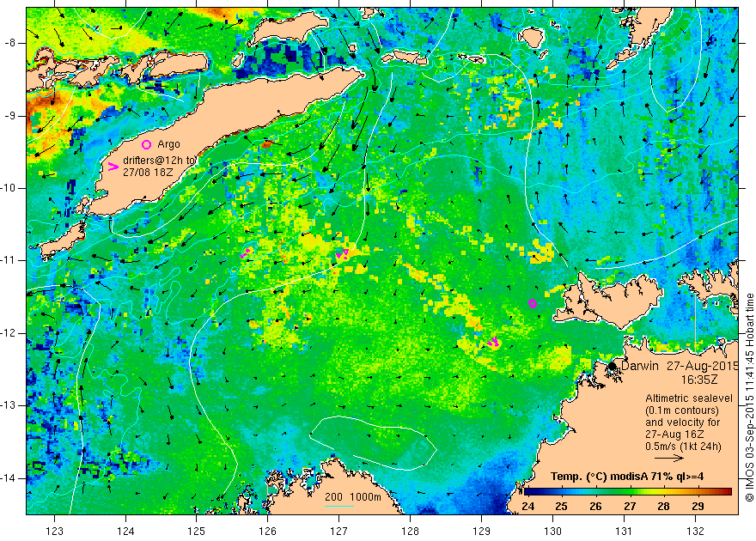Click the '0.5m/s (1kt 24h)' scale text
Image resolution: width=756 pixels, height=541 pixels.
[x=683, y=447]
